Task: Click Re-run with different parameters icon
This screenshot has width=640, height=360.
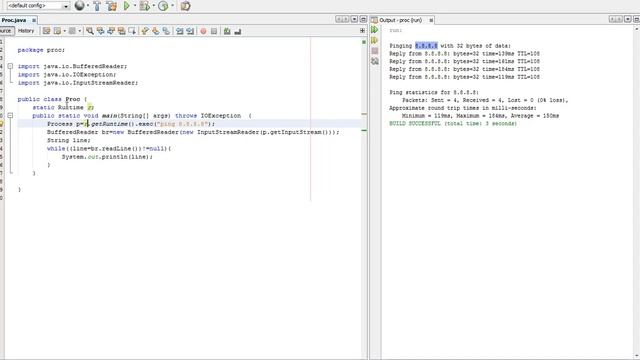Action: point(375,40)
